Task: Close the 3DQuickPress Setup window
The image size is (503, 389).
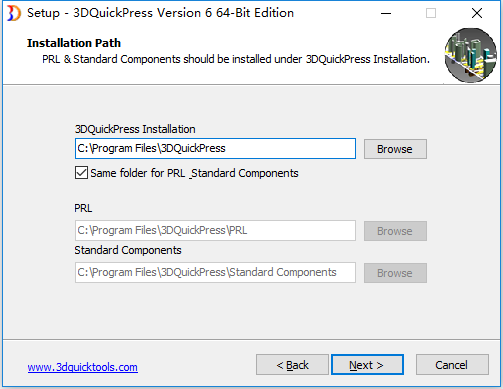Action: tap(477, 13)
